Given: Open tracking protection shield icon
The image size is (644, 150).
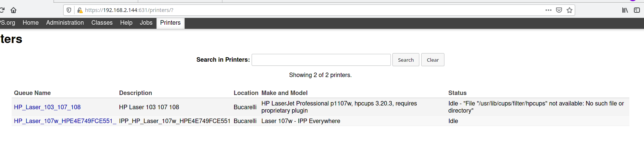Looking at the screenshot, I should (69, 10).
